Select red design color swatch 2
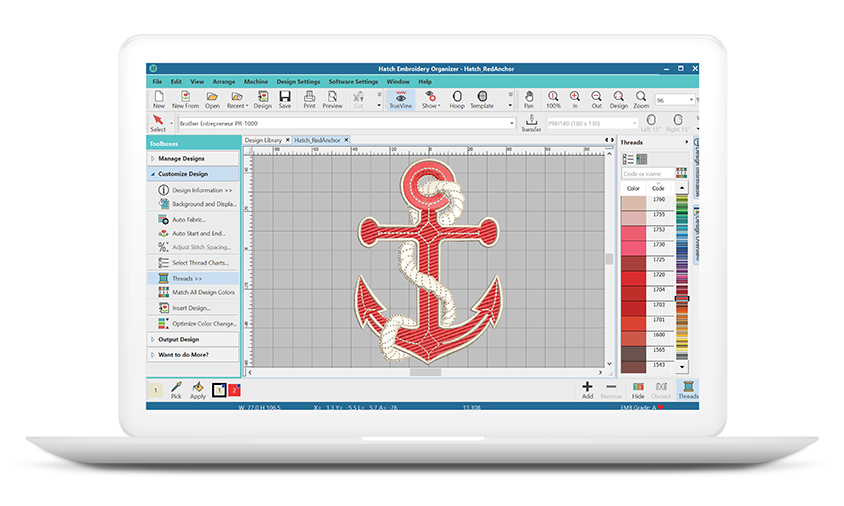Screen dimensions: 844x506 (x=234, y=390)
